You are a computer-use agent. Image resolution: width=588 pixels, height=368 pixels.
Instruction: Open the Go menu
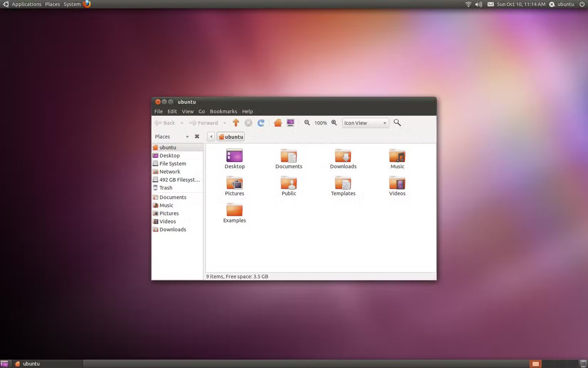201,111
